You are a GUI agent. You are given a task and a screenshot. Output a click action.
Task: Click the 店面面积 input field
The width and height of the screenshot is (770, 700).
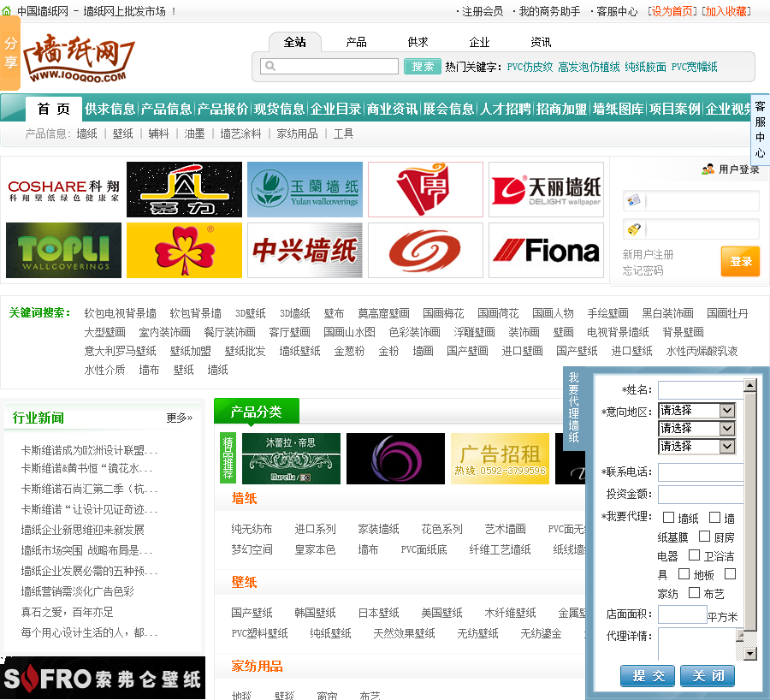pos(682,614)
